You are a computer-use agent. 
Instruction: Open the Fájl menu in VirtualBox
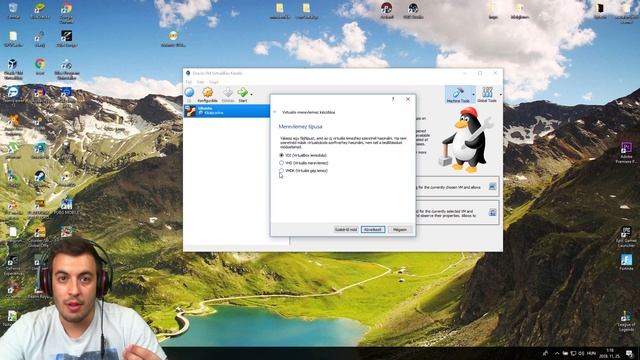(x=189, y=82)
